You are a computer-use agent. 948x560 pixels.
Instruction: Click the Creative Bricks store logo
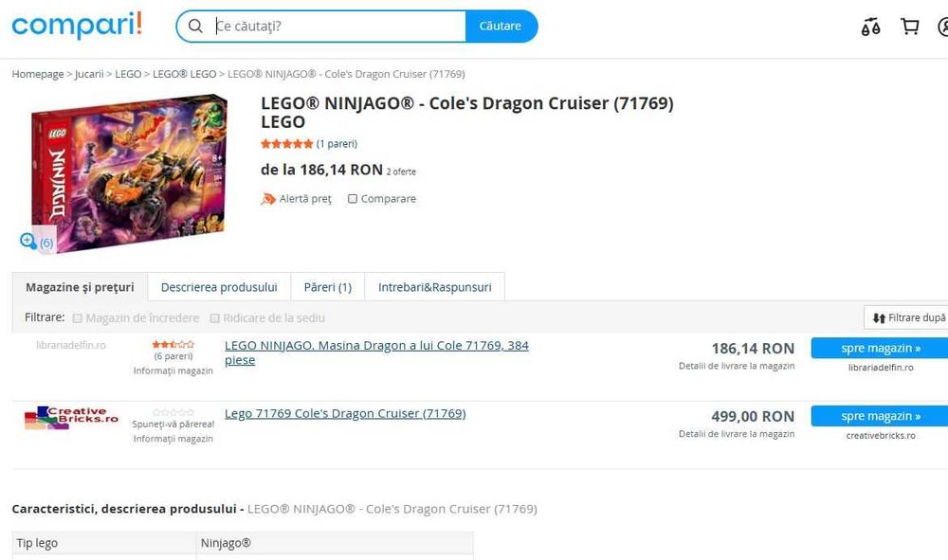tap(71, 418)
